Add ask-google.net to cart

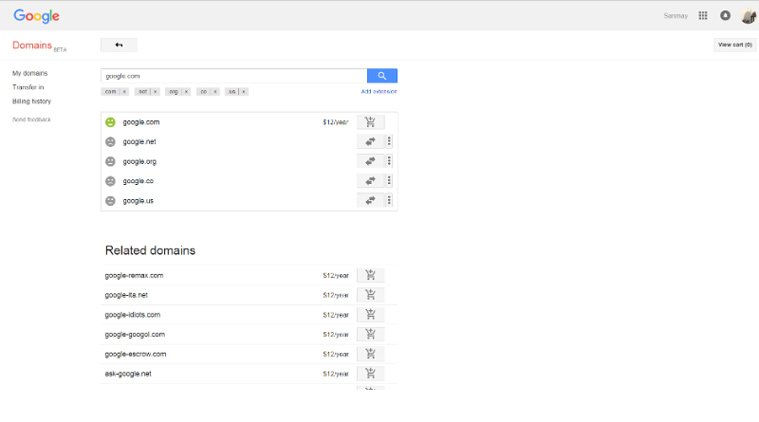point(370,373)
